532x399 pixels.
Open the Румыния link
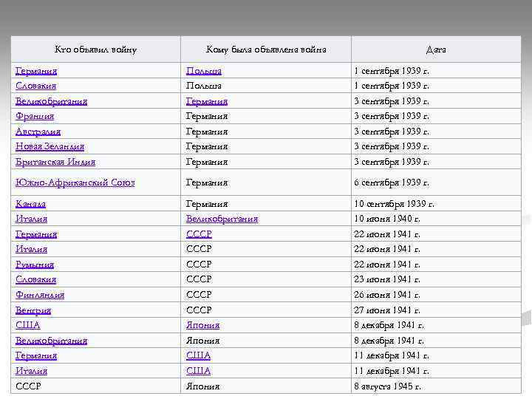coord(35,265)
